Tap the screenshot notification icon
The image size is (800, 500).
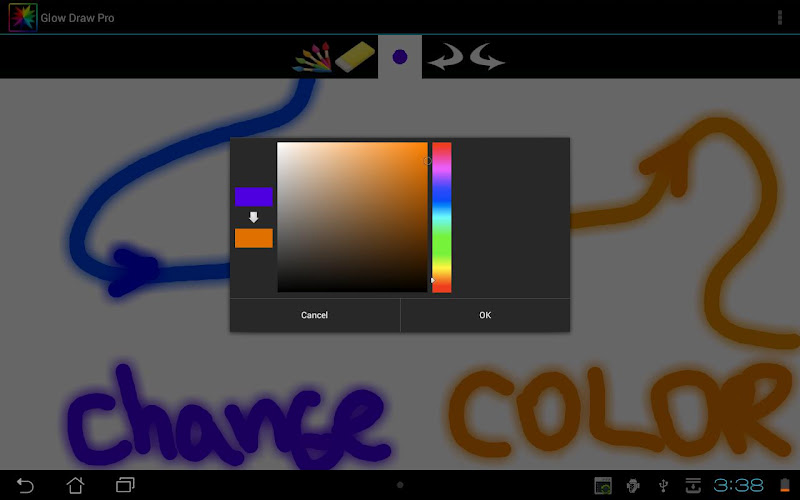[x=603, y=486]
